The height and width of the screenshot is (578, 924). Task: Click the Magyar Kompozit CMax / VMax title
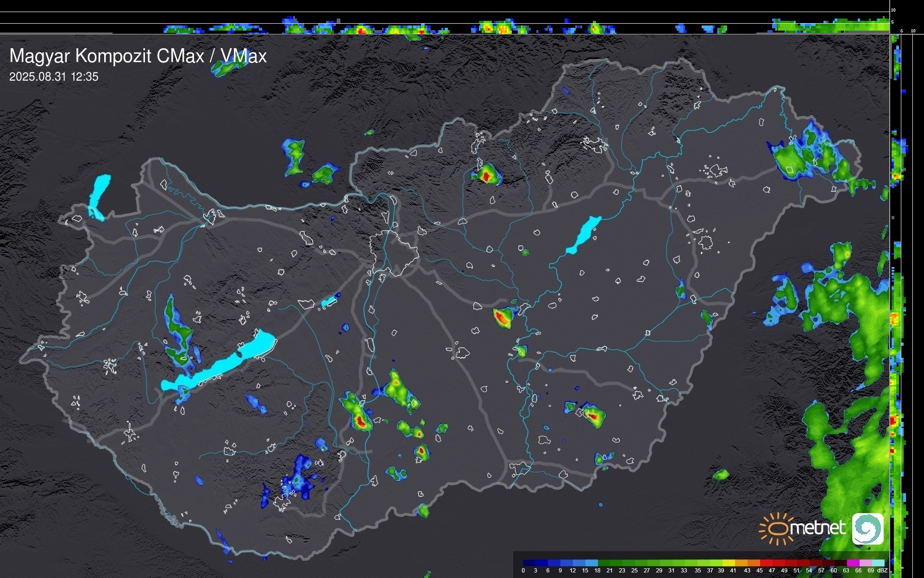pos(138,56)
